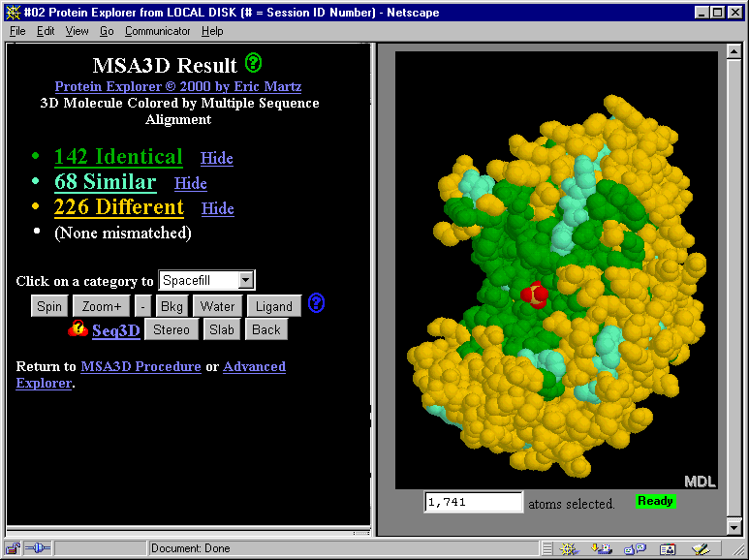Open the Communicator menu

(x=158, y=31)
